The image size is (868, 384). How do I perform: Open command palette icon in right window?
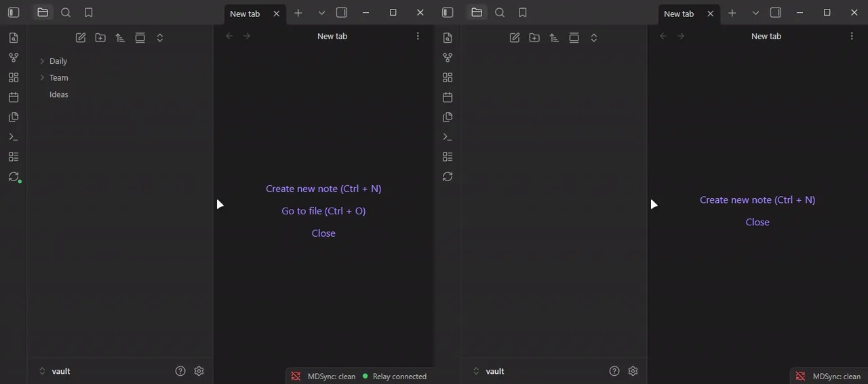pyautogui.click(x=448, y=137)
